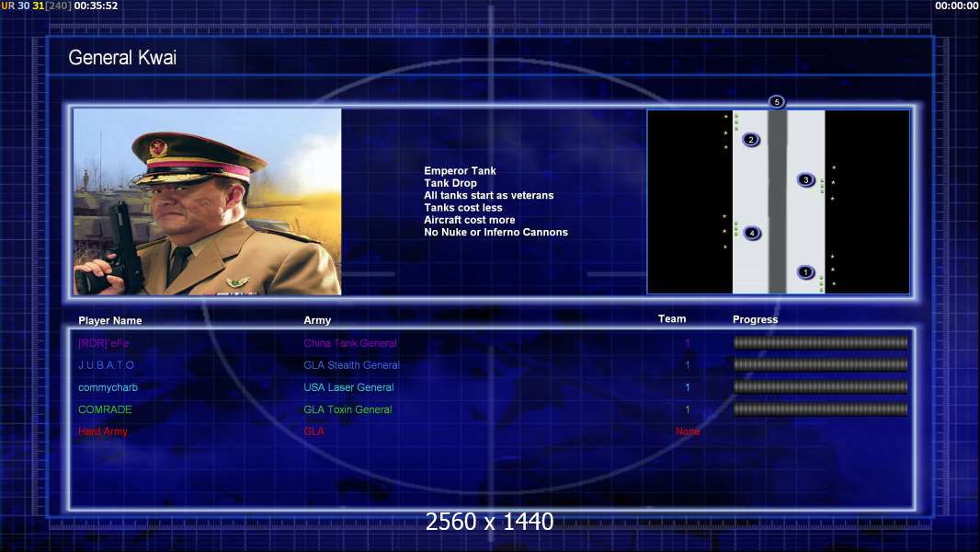Select player name 'commycharb'

point(108,387)
